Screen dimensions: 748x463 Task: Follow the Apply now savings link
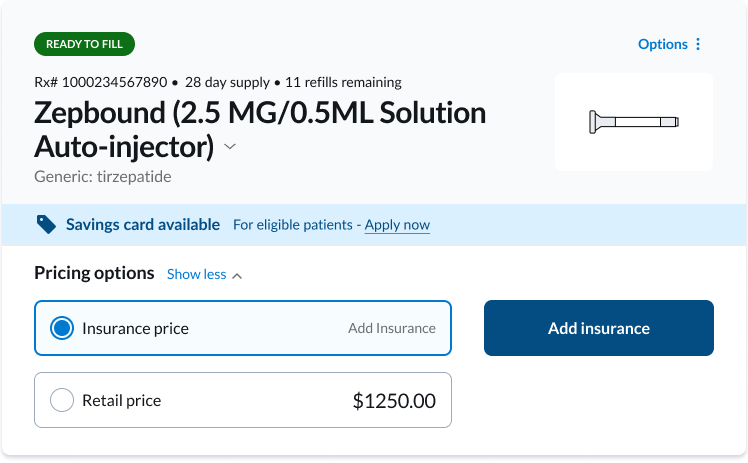(397, 225)
